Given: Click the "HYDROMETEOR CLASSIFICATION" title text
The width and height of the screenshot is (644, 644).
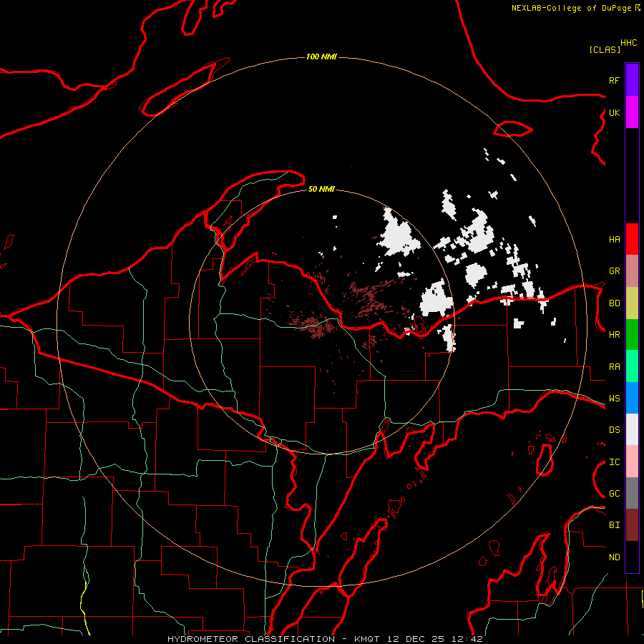Looking at the screenshot, I should point(251,639).
